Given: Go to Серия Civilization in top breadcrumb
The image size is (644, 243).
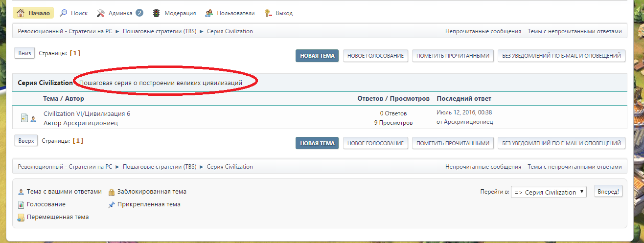Looking at the screenshot, I should pos(230,31).
